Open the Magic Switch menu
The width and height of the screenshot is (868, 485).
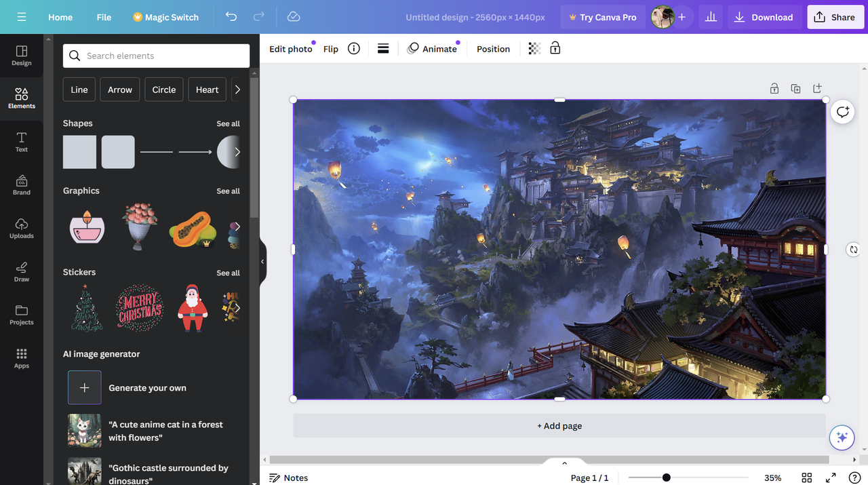coord(165,17)
